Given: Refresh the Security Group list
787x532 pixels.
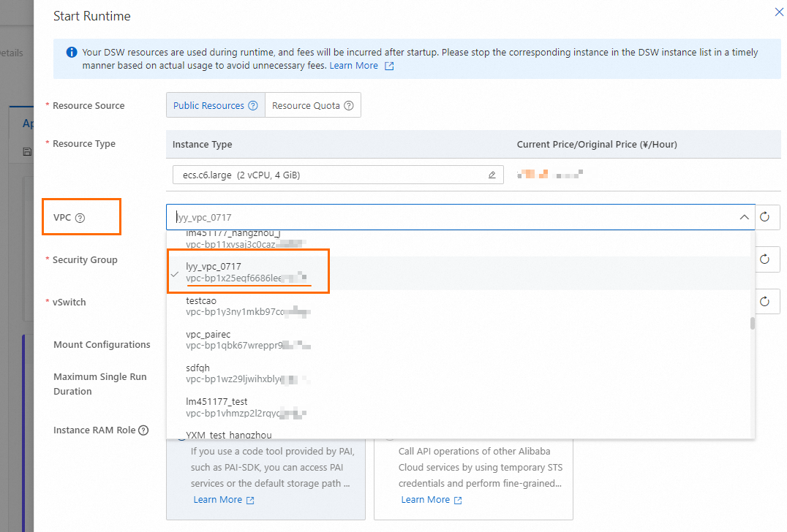Looking at the screenshot, I should [765, 259].
